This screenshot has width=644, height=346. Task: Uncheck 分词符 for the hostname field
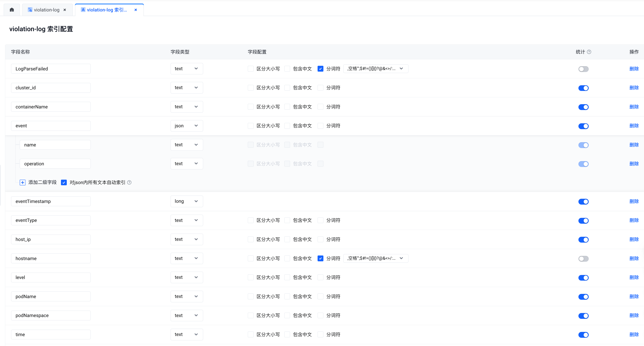coord(320,258)
